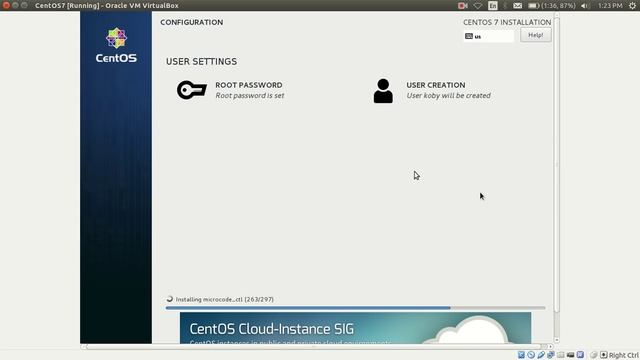The image size is (640, 360).
Task: Click the spinner beside 'Installing microcode_ctl'
Action: pos(169,299)
